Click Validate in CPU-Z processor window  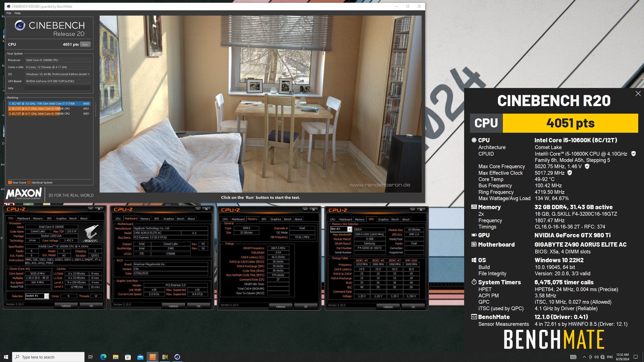66,306
